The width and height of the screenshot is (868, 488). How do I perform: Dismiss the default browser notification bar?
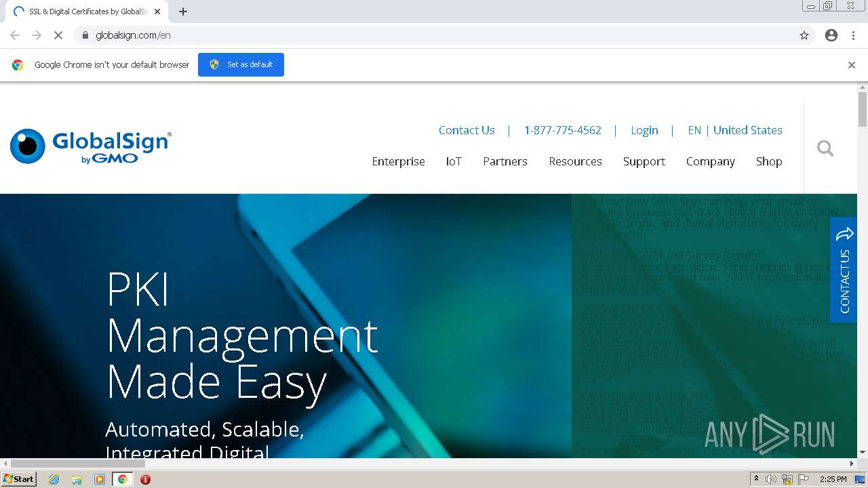click(852, 65)
